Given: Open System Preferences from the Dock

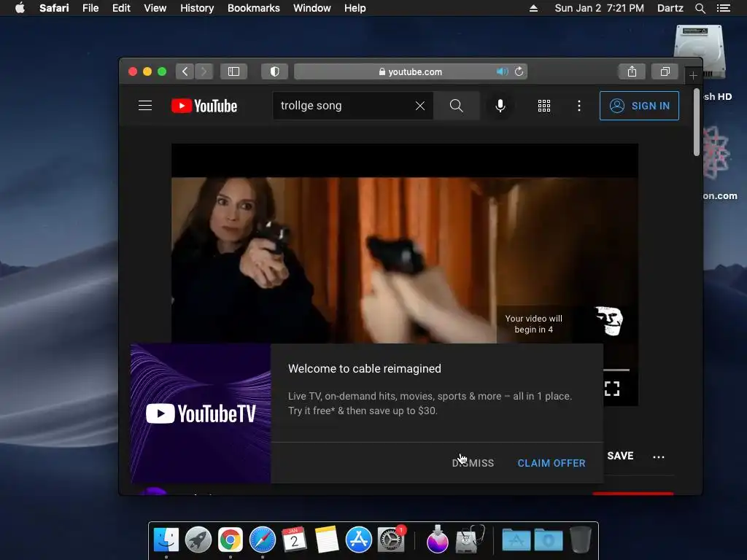Looking at the screenshot, I should pyautogui.click(x=391, y=540).
